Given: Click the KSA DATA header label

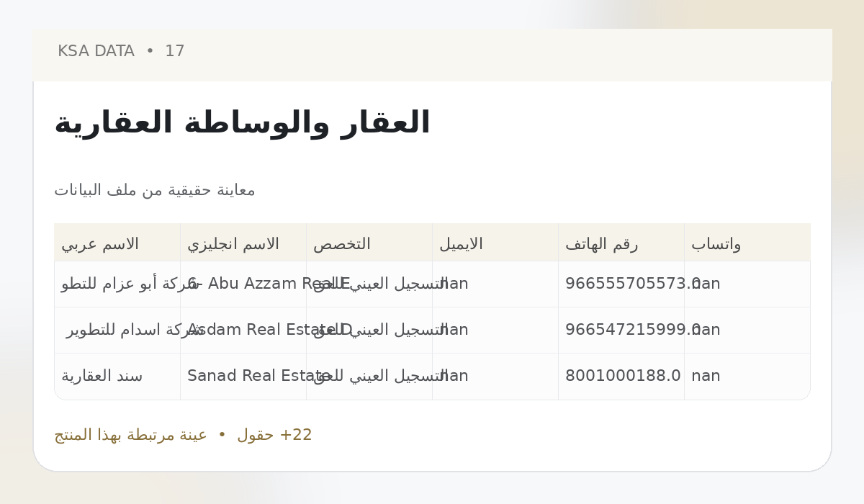Looking at the screenshot, I should (x=96, y=51).
